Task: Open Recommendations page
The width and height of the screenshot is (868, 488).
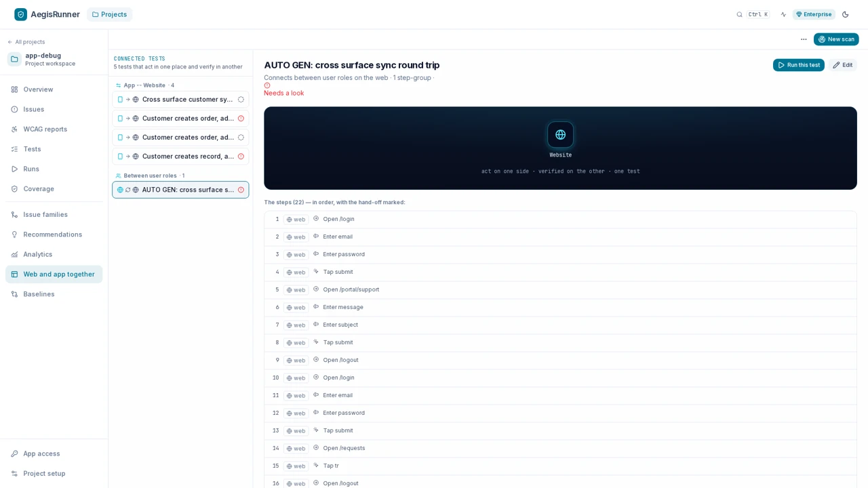Action: (x=54, y=235)
